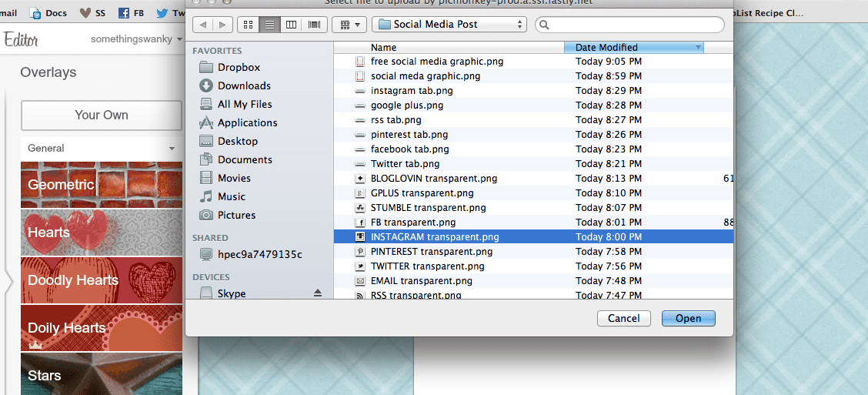Select Downloads in the sidebar
868x395 pixels.
tap(244, 85)
